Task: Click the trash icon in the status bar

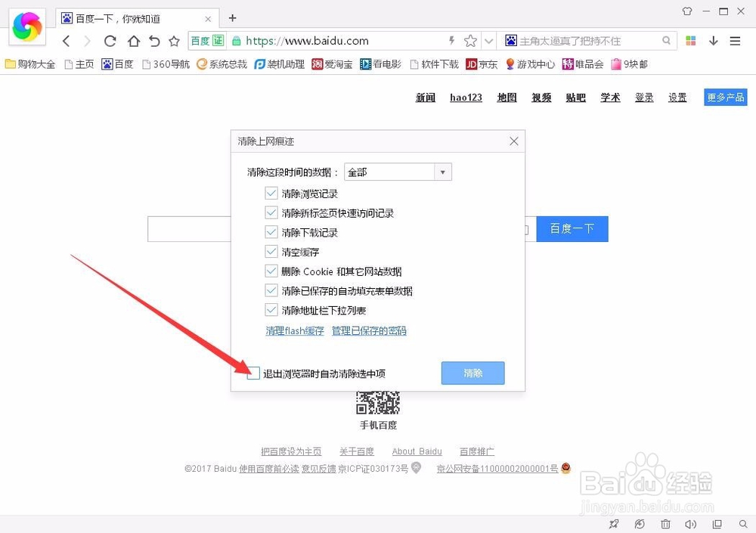Action: [665, 524]
